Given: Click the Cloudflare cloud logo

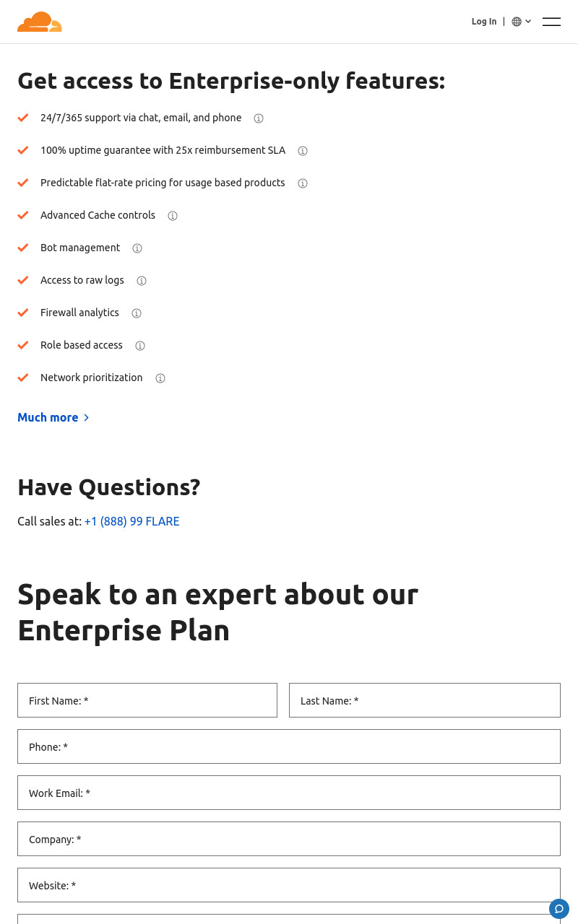Looking at the screenshot, I should point(40,22).
